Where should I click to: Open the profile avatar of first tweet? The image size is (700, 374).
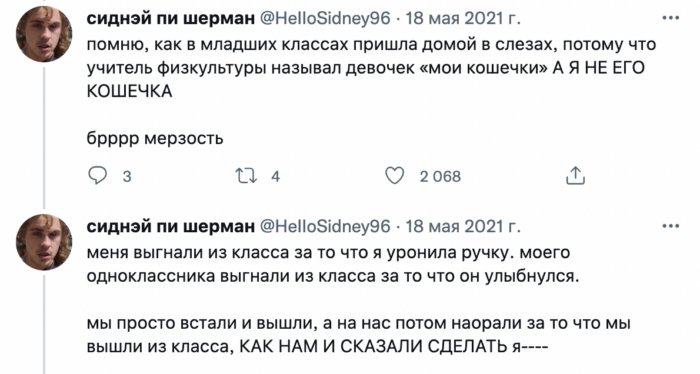(44, 33)
